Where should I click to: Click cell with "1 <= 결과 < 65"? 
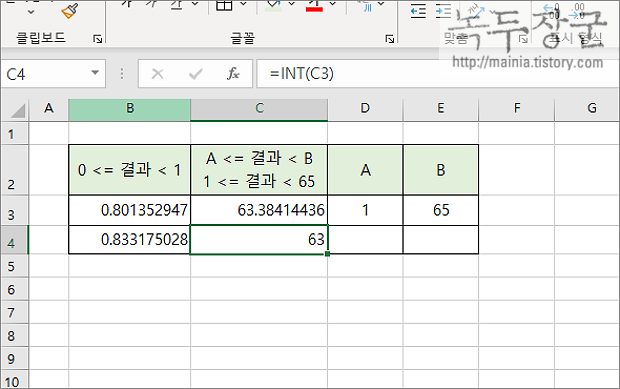(259, 170)
